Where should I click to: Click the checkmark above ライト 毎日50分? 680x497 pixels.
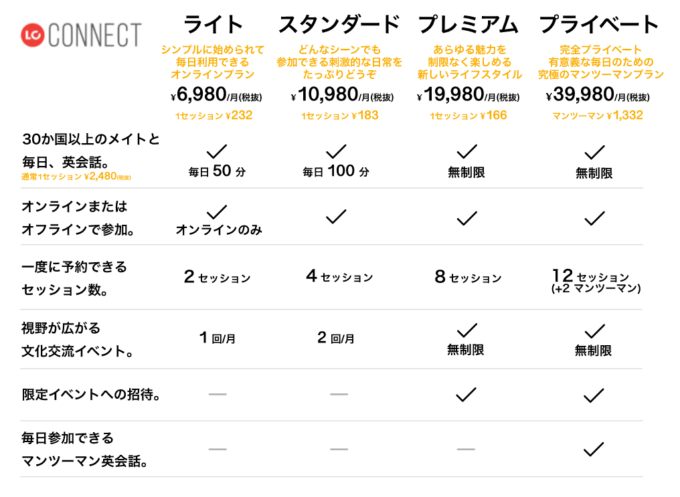[x=216, y=151]
